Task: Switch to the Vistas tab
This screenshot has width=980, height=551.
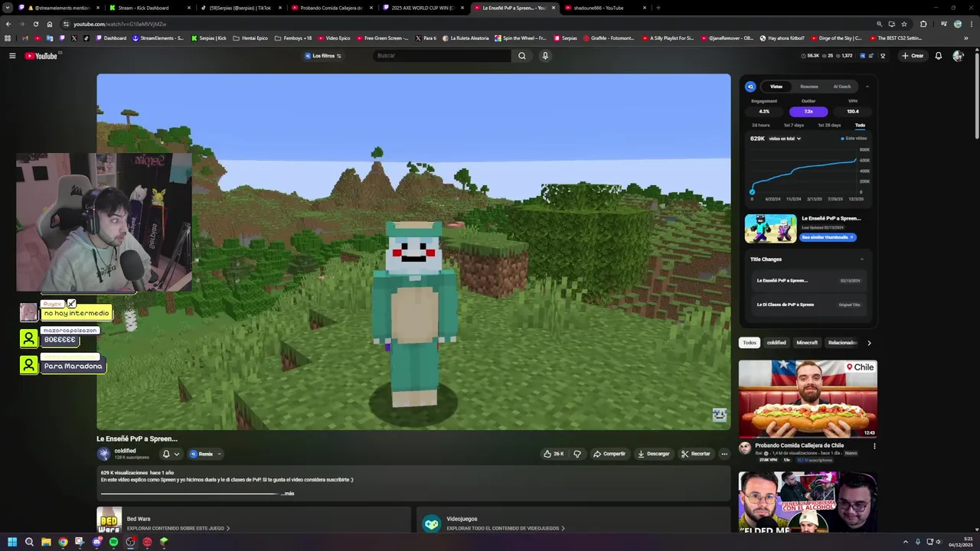Action: [x=776, y=86]
